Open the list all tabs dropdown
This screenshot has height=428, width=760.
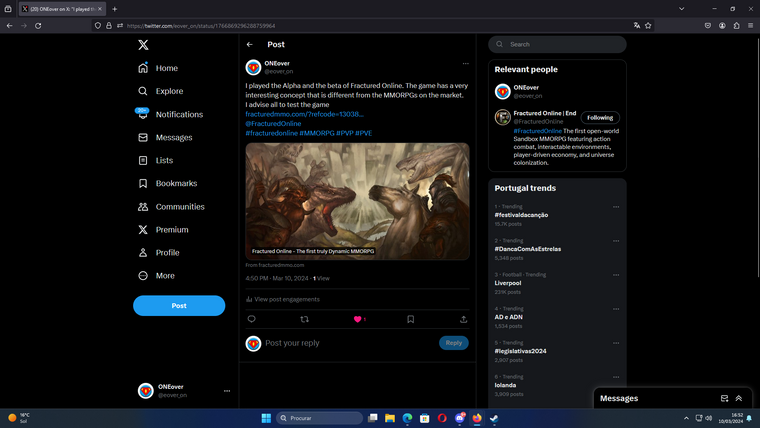tap(681, 9)
